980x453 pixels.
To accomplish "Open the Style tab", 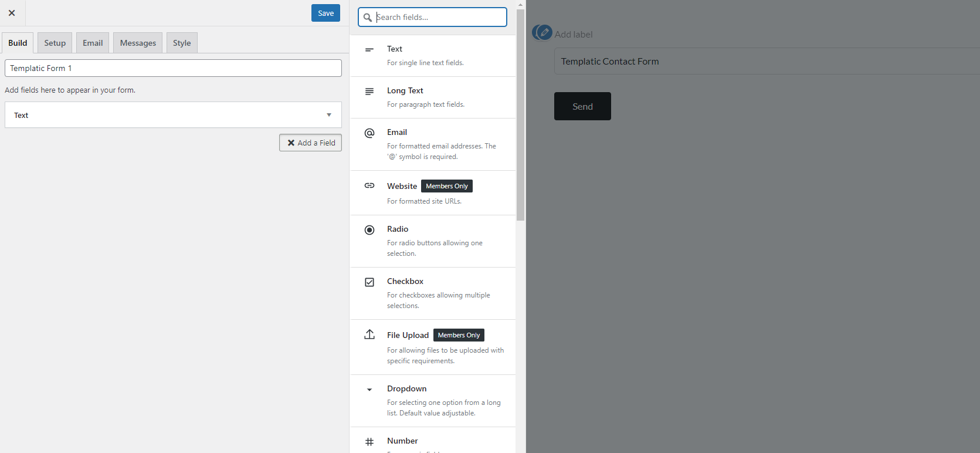I will pos(182,43).
